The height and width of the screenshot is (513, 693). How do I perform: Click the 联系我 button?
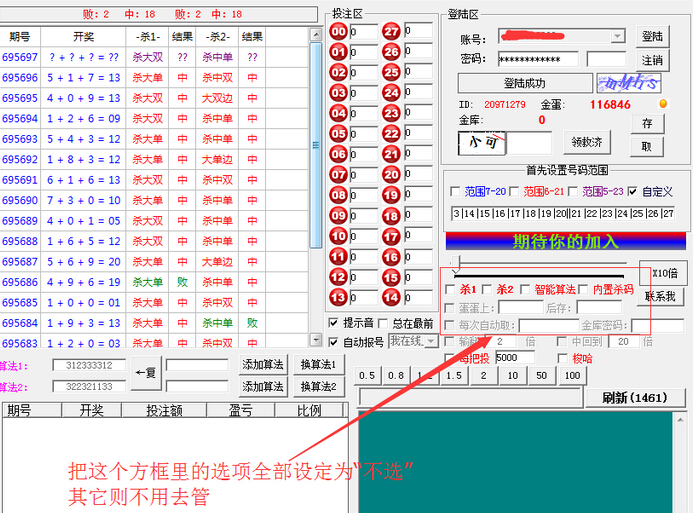(661, 296)
